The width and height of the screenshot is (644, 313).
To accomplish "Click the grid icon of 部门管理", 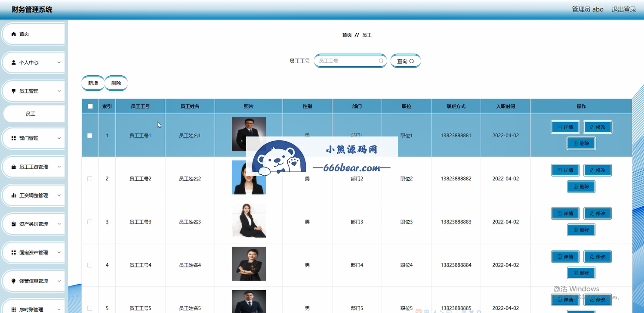I will 13,138.
